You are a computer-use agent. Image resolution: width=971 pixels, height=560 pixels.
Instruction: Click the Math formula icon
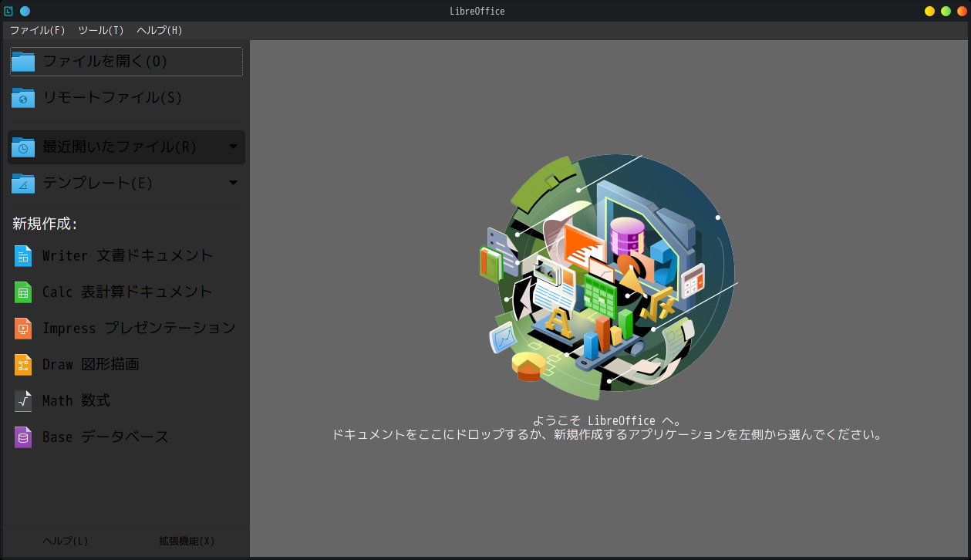click(x=23, y=400)
